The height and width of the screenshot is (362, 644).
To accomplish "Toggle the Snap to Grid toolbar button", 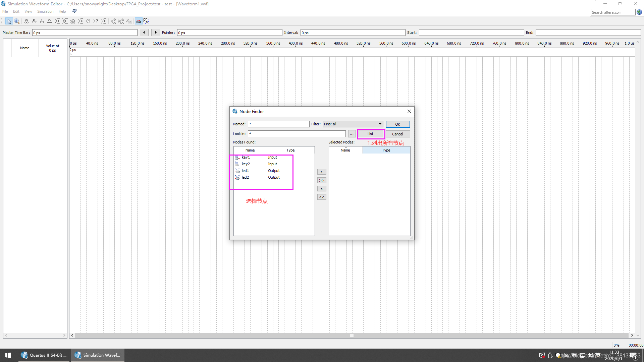I will click(138, 21).
